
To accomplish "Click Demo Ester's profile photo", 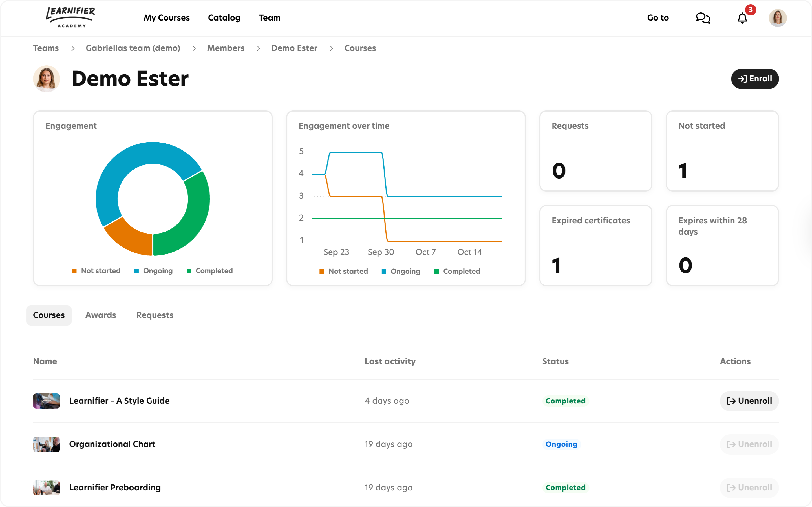I will pyautogui.click(x=47, y=79).
